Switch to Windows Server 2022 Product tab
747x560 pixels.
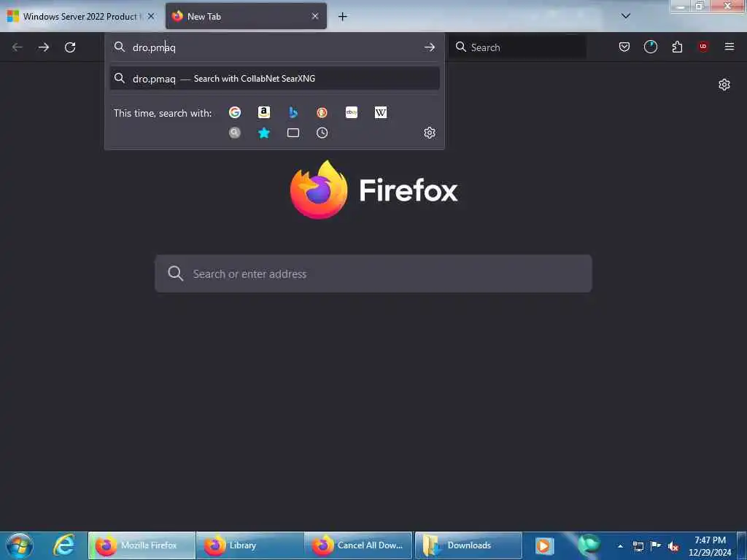pos(81,16)
